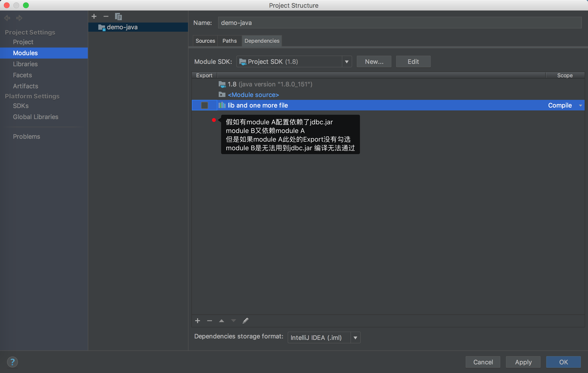The width and height of the screenshot is (588, 373).
Task: Open Artifacts settings
Action: click(25, 86)
